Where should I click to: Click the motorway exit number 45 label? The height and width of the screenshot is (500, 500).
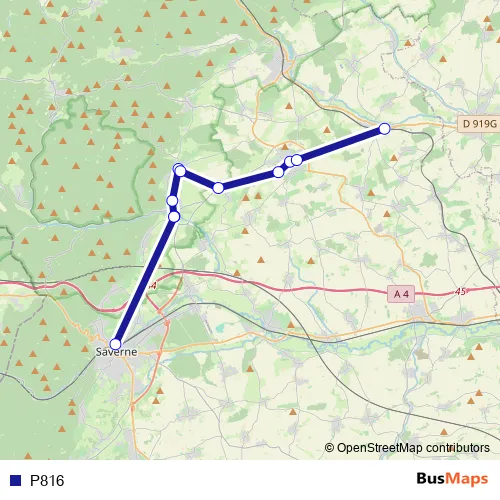(460, 291)
